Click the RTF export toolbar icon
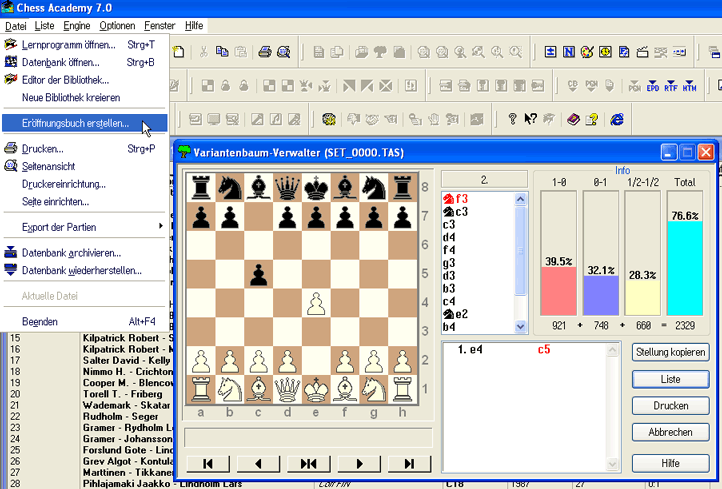The width and height of the screenshot is (722, 489). point(671,86)
